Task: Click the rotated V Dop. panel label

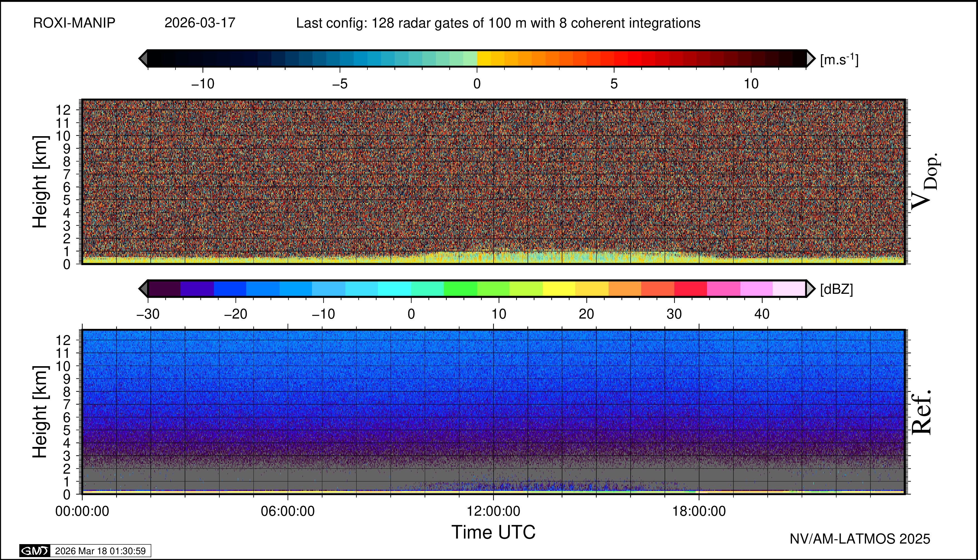Action: coord(925,182)
